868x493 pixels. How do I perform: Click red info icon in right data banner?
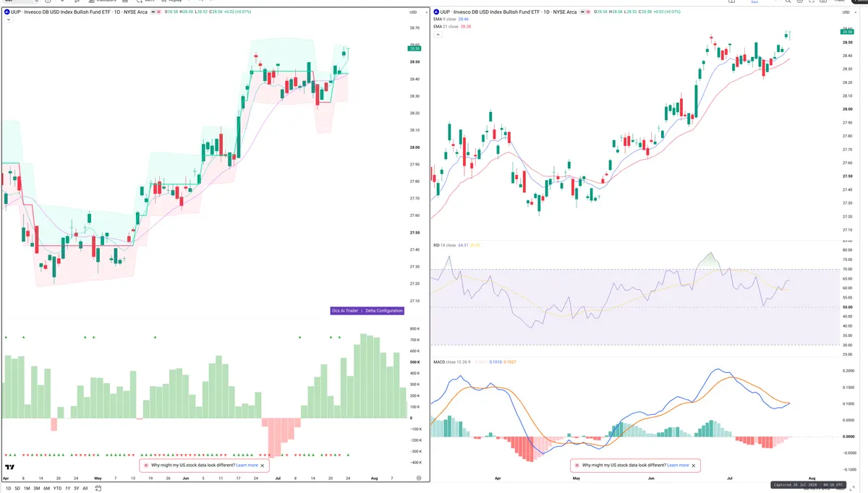click(577, 466)
